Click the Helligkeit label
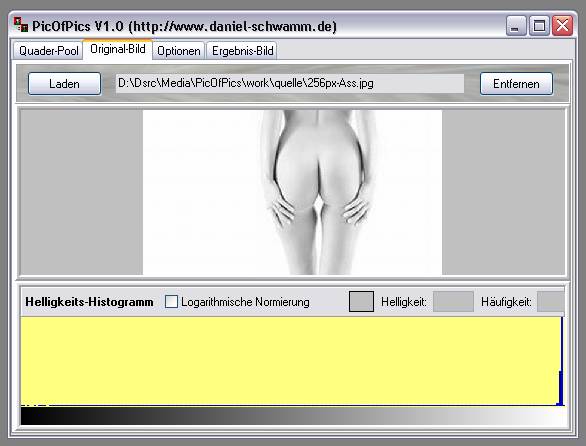The width and height of the screenshot is (586, 446). pyautogui.click(x=404, y=302)
